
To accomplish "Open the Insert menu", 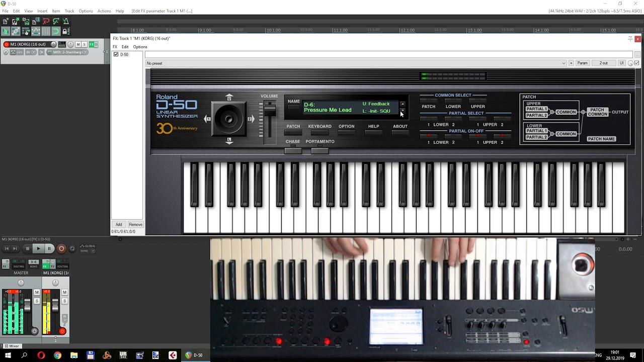I will pyautogui.click(x=42, y=11).
